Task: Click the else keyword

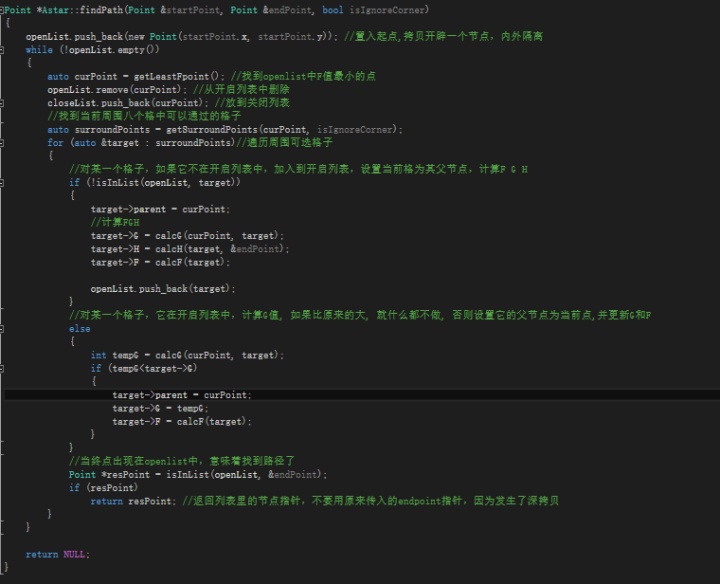Action: pyautogui.click(x=79, y=329)
